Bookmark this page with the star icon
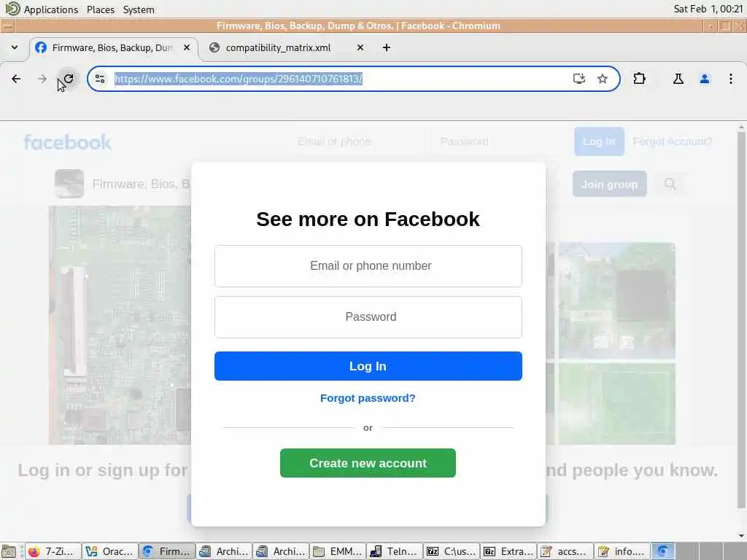747x560 pixels. [602, 79]
